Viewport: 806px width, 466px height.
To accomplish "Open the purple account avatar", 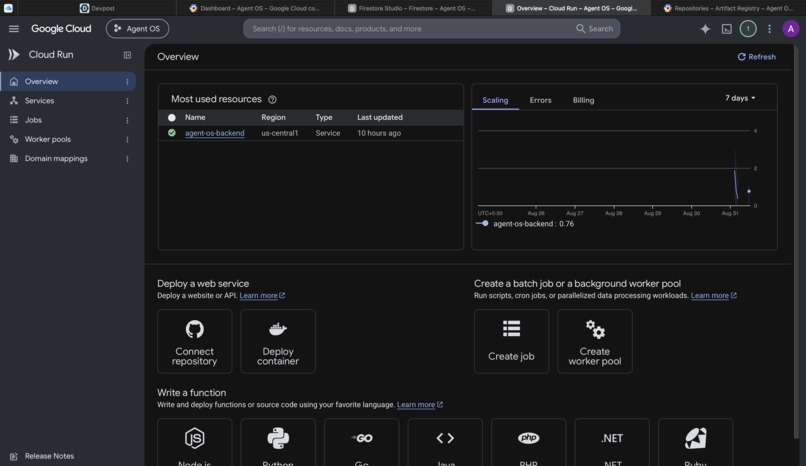I will 791,29.
